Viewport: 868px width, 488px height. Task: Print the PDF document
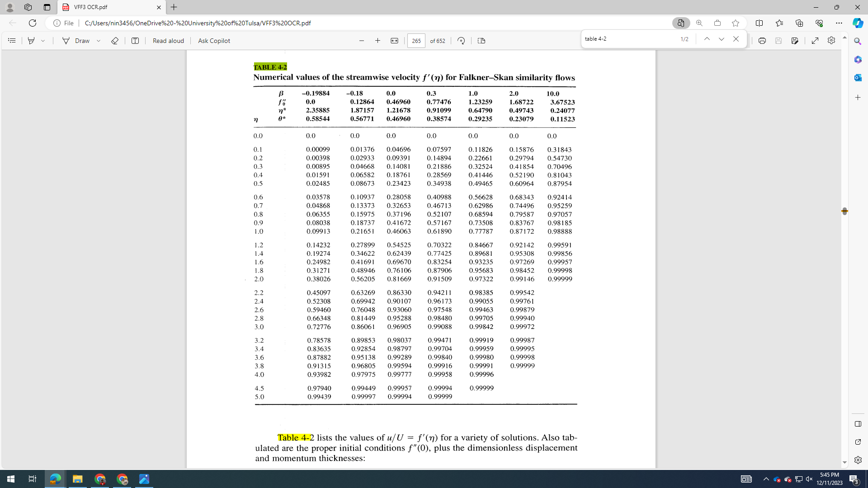point(762,41)
